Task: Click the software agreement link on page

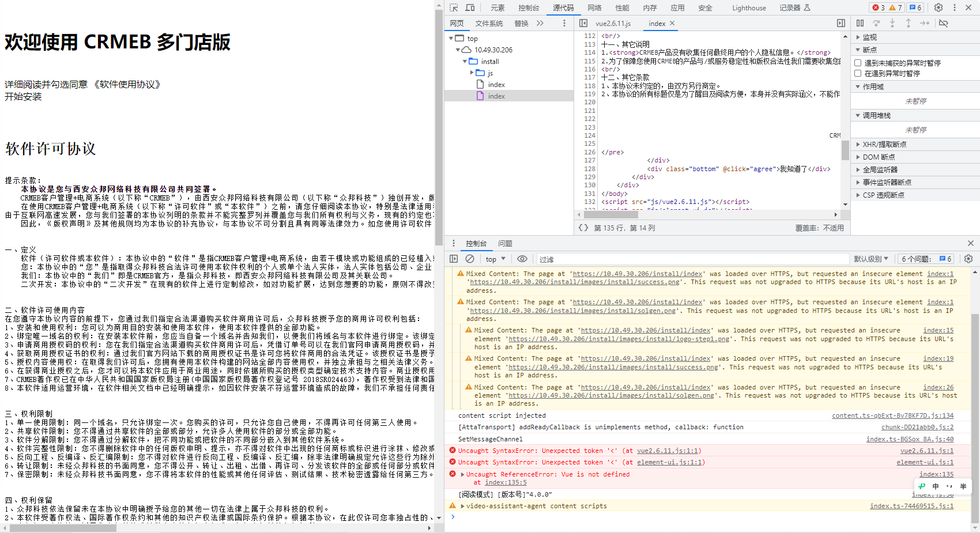Action: (127, 85)
